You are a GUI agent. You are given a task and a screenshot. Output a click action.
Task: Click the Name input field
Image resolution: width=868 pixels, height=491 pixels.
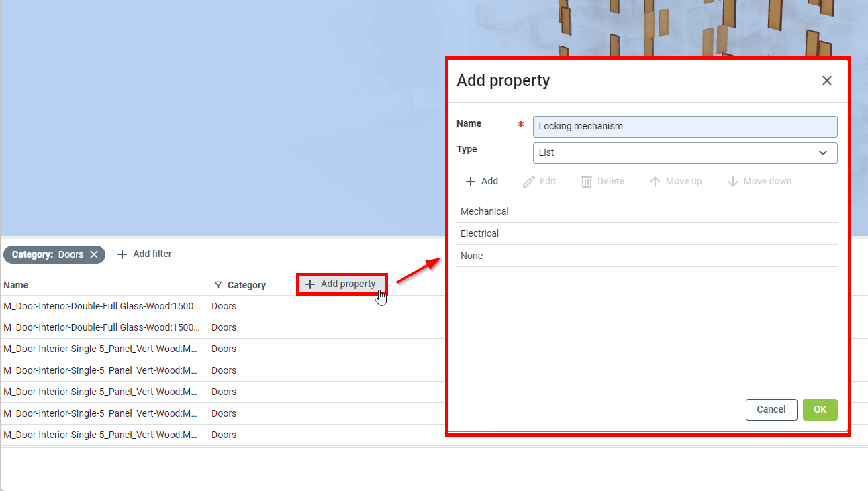pyautogui.click(x=685, y=126)
